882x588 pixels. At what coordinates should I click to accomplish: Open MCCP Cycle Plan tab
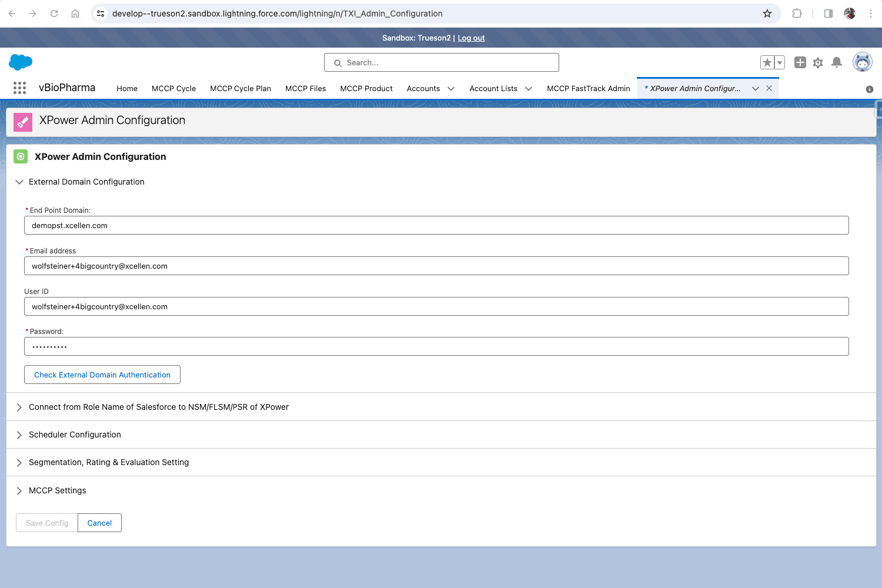pyautogui.click(x=240, y=89)
